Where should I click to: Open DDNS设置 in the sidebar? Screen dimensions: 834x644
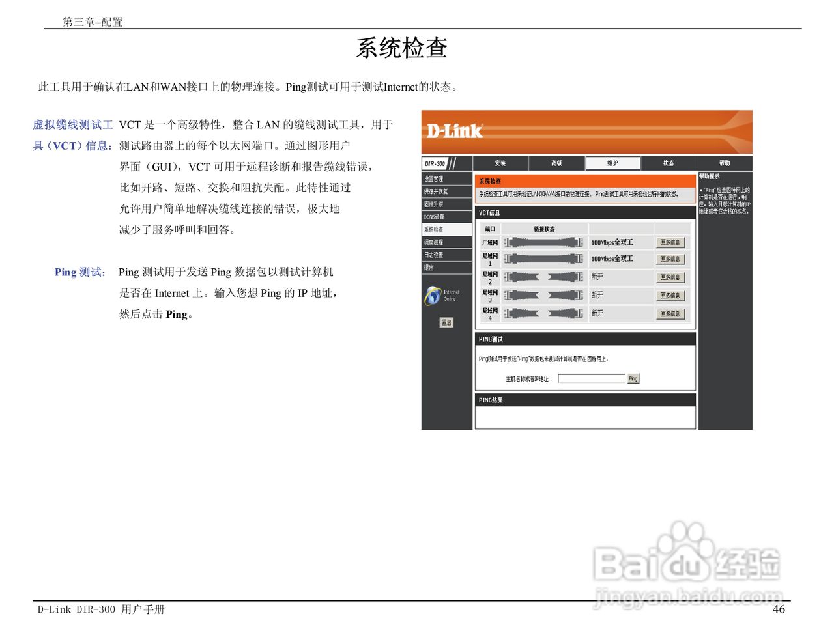pyautogui.click(x=447, y=217)
